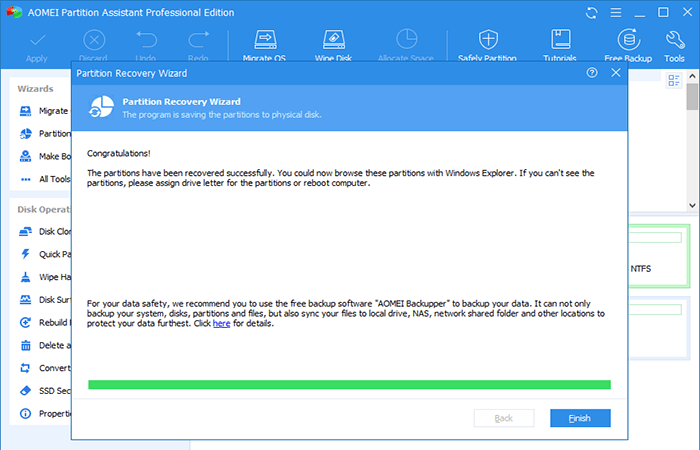Click the wizard help question mark icon
This screenshot has height=450, width=700.
(x=592, y=73)
